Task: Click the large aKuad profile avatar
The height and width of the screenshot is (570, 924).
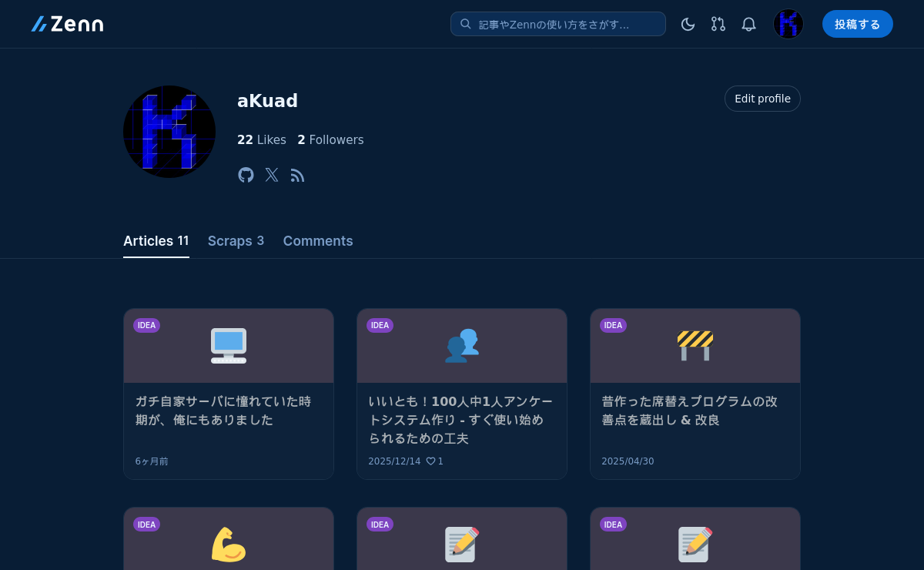Action: click(169, 132)
